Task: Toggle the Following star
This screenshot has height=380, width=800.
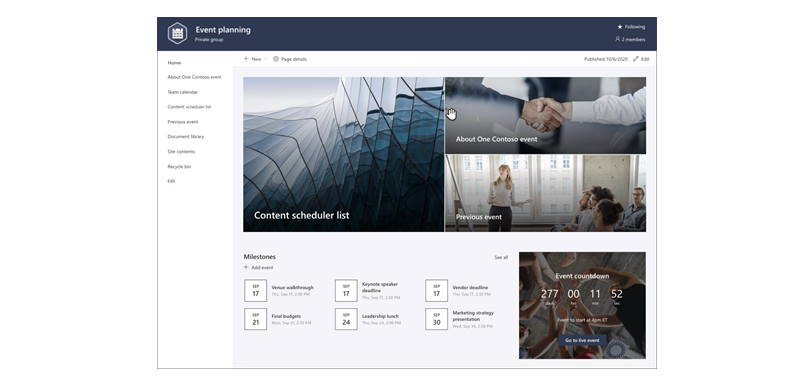Action: click(620, 27)
